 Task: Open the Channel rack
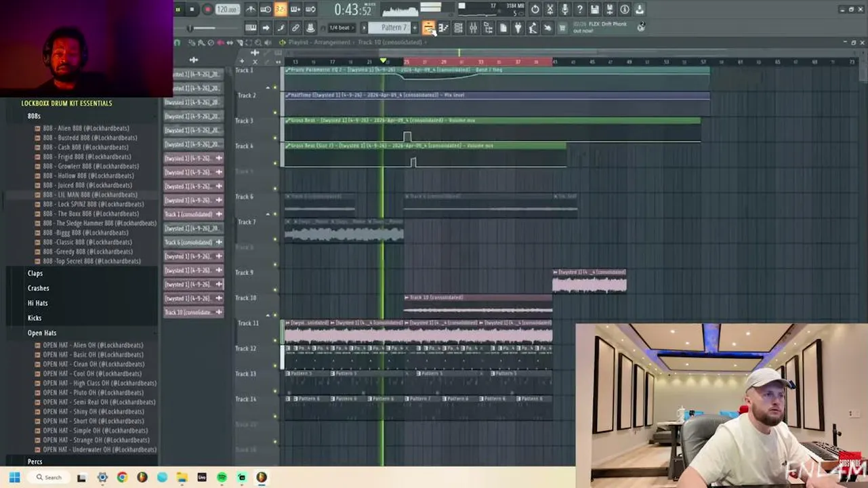(x=458, y=28)
